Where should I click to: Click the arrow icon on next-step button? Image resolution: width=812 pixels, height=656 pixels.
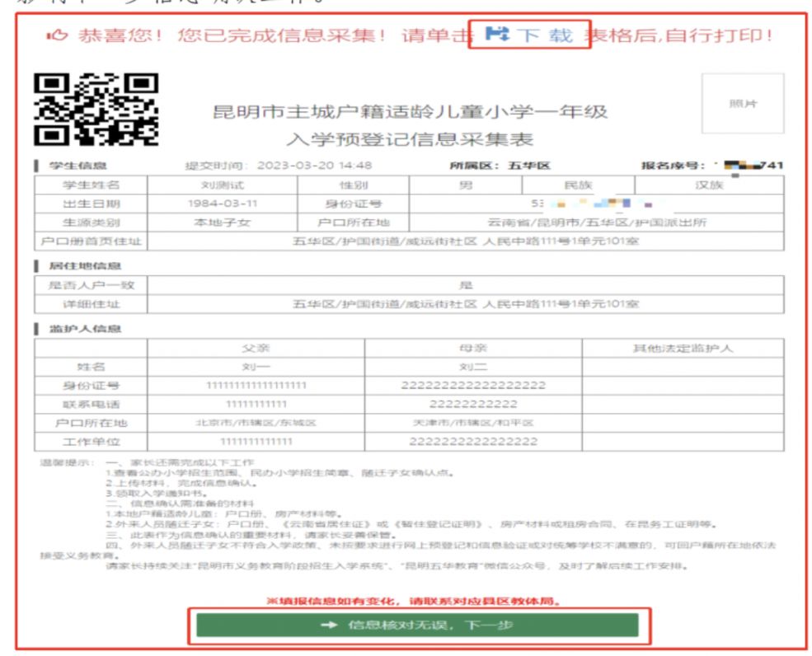coord(329,625)
